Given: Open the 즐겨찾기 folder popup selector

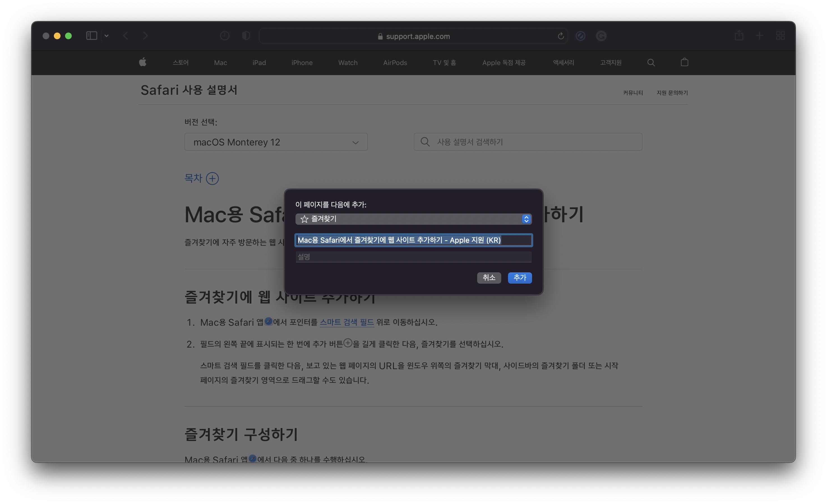Looking at the screenshot, I should coord(413,219).
